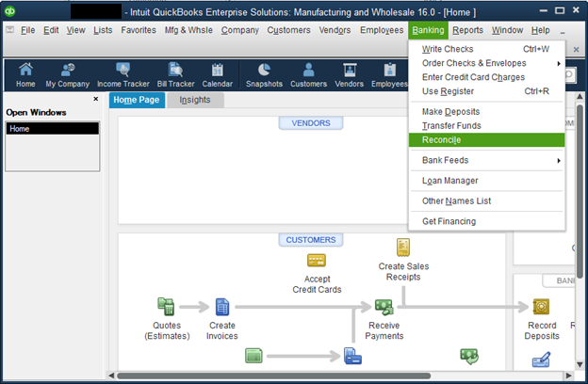Viewport: 588px width, 384px height.
Task: Open the View menu
Action: [75, 30]
